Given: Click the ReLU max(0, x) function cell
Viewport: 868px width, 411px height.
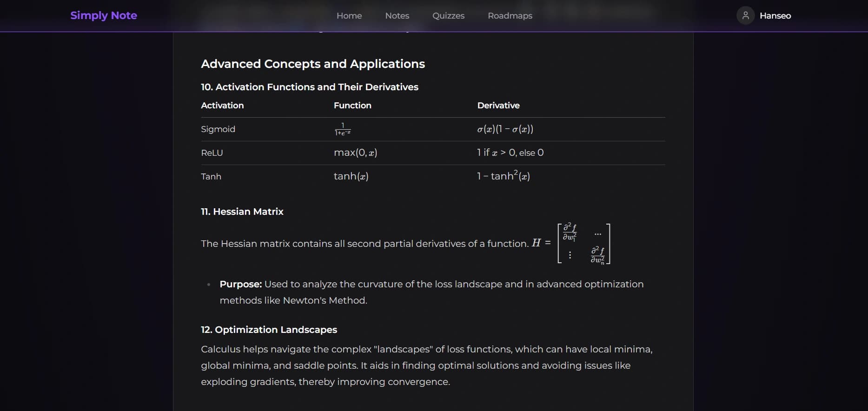Looking at the screenshot, I should click(355, 152).
